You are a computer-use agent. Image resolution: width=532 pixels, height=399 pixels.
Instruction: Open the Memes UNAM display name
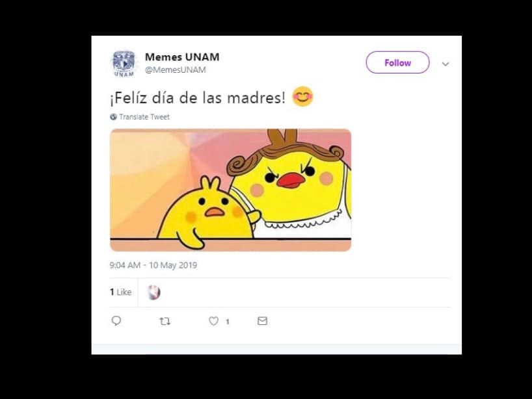click(x=182, y=57)
